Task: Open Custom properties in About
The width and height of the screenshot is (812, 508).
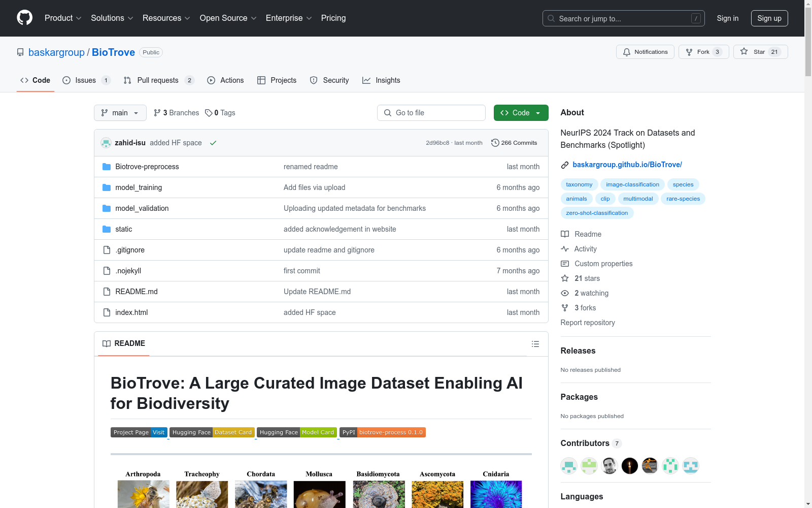Action: (597, 264)
